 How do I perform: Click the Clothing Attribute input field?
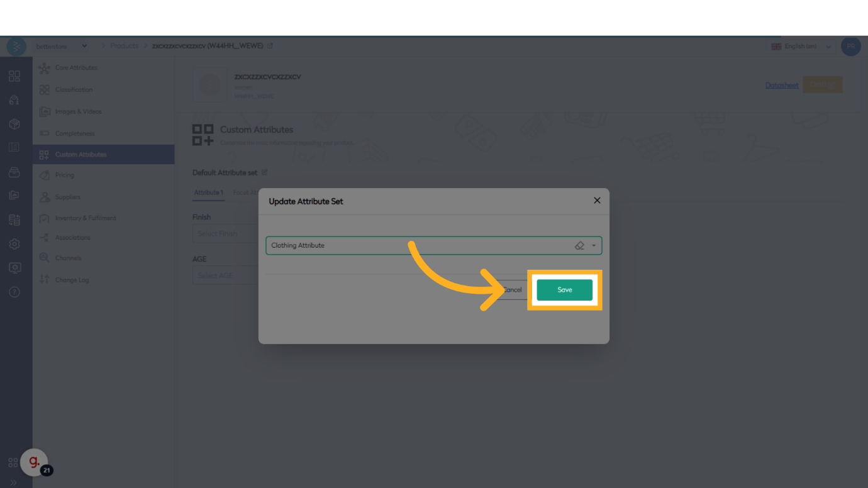click(x=415, y=245)
